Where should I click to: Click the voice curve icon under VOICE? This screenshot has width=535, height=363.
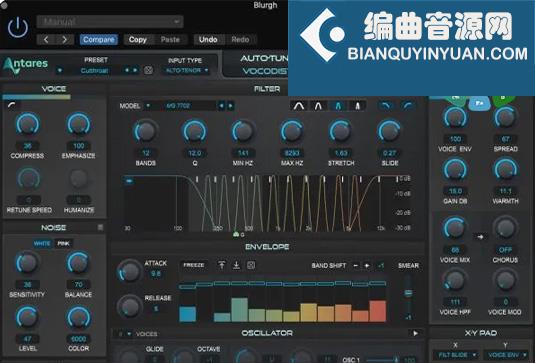[x=12, y=105]
